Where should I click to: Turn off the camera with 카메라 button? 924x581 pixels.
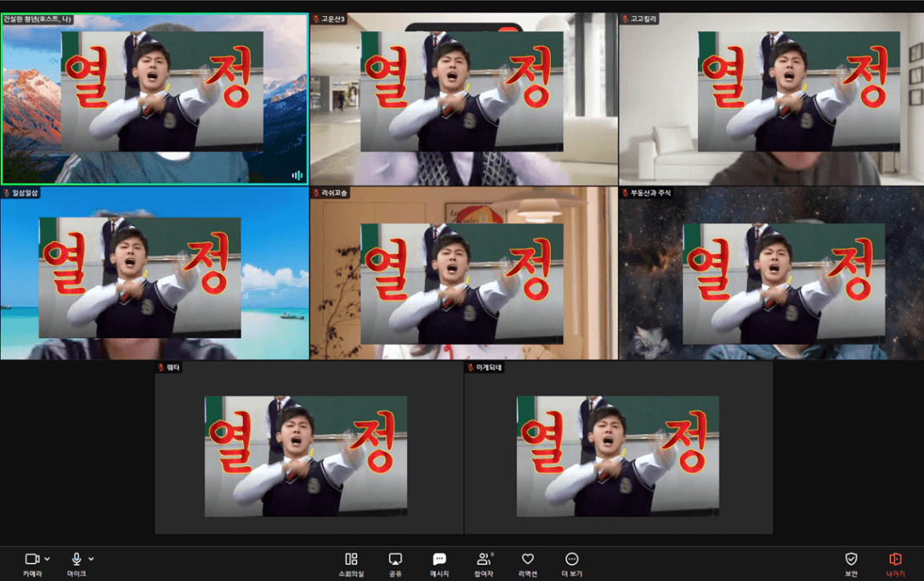(31, 564)
